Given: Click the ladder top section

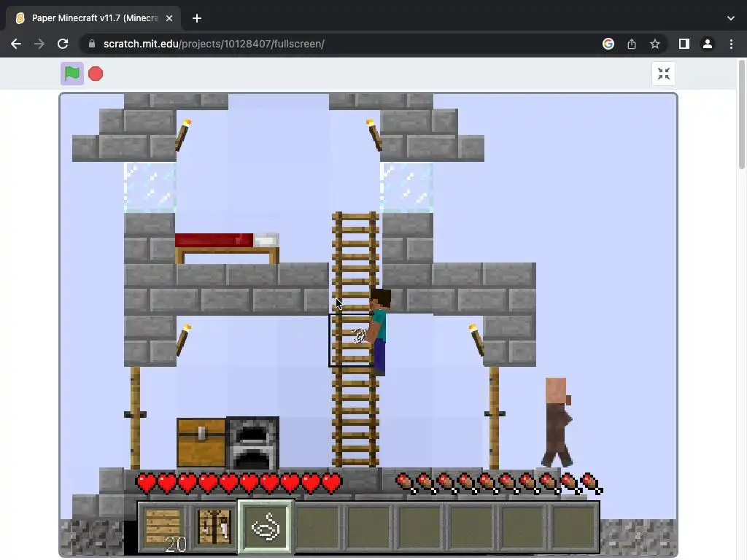Looking at the screenshot, I should pos(355,237).
